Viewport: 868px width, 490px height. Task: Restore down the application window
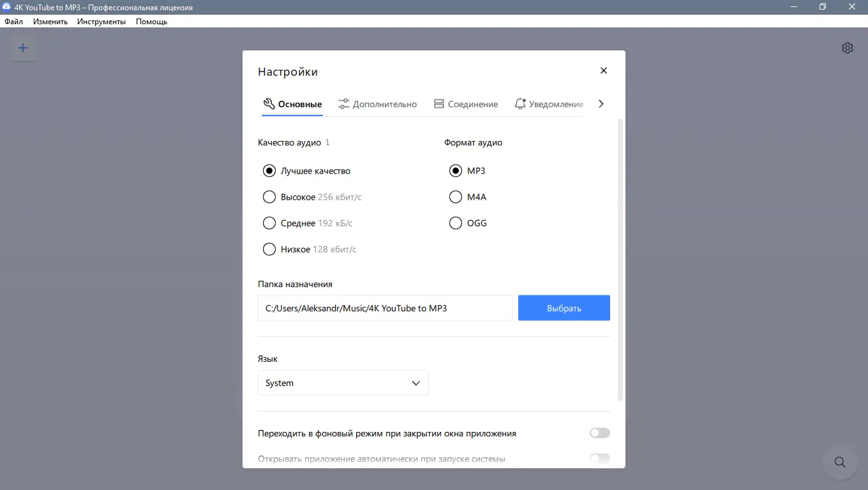coord(823,7)
